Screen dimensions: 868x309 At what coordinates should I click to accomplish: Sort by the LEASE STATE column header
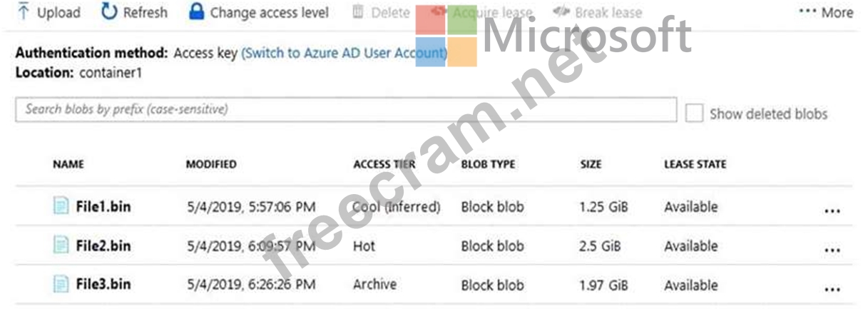pos(695,164)
